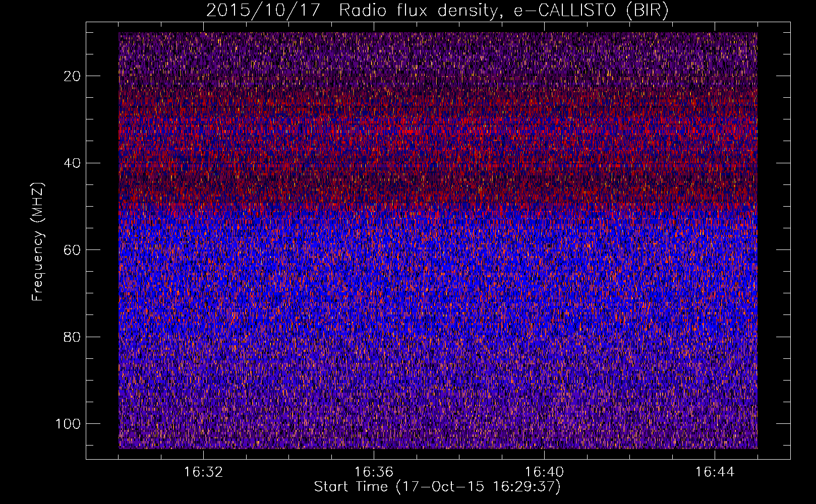
Task: Click the 'Frequency (MHZ)' axis label
Action: click(38, 242)
